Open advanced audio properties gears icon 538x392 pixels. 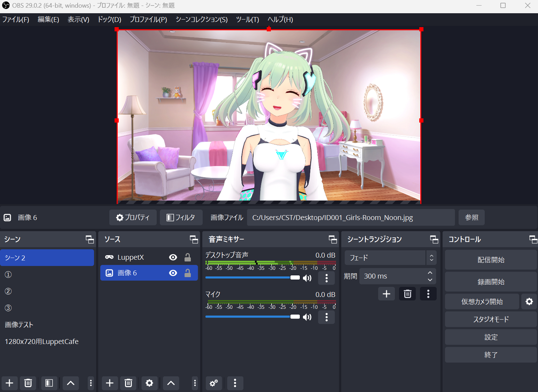[214, 383]
